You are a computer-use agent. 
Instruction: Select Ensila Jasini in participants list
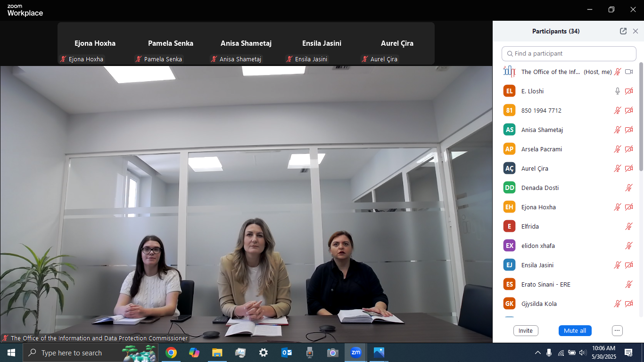point(537,265)
